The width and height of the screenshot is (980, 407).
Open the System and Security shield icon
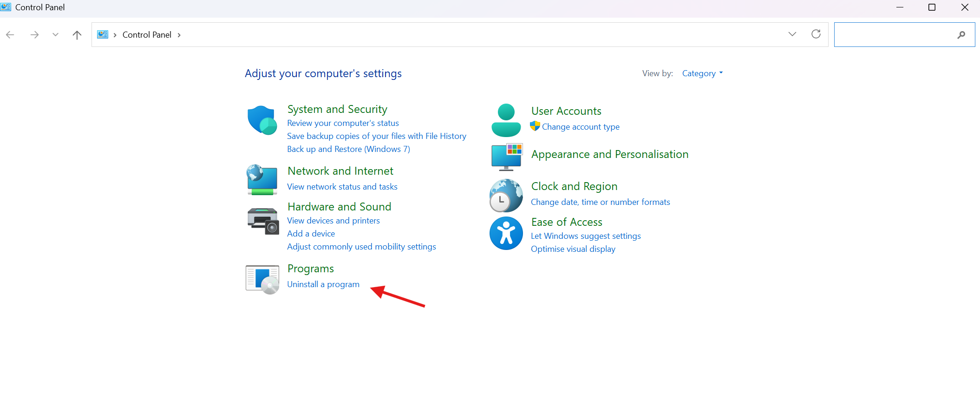coord(262,120)
